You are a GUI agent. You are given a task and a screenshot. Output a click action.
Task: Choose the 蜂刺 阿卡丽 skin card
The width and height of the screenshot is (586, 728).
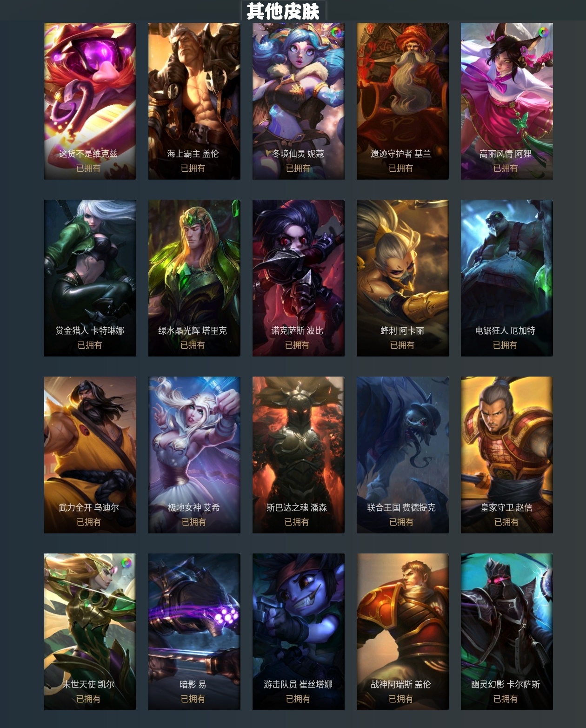click(403, 278)
